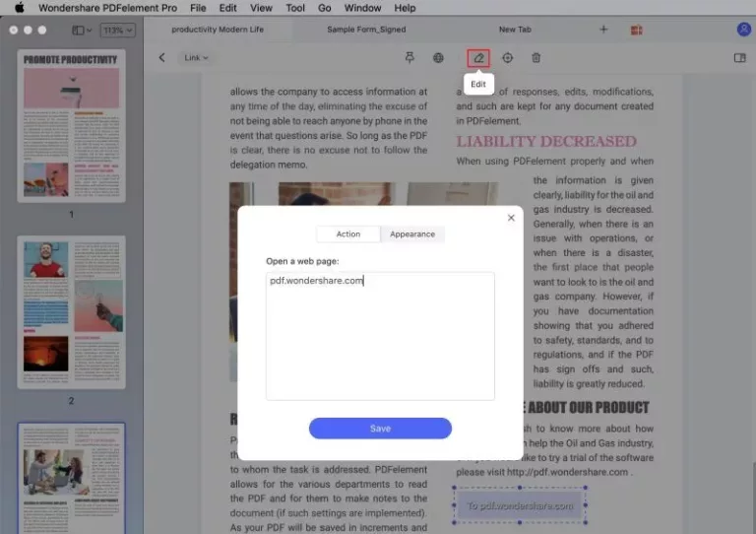Select the Action tab in dialog

coord(348,234)
